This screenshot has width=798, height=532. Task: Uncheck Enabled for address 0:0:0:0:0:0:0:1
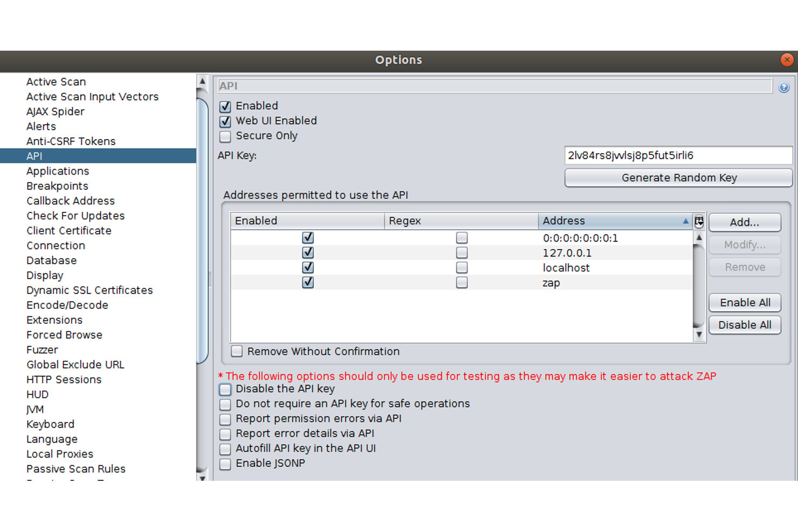308,238
